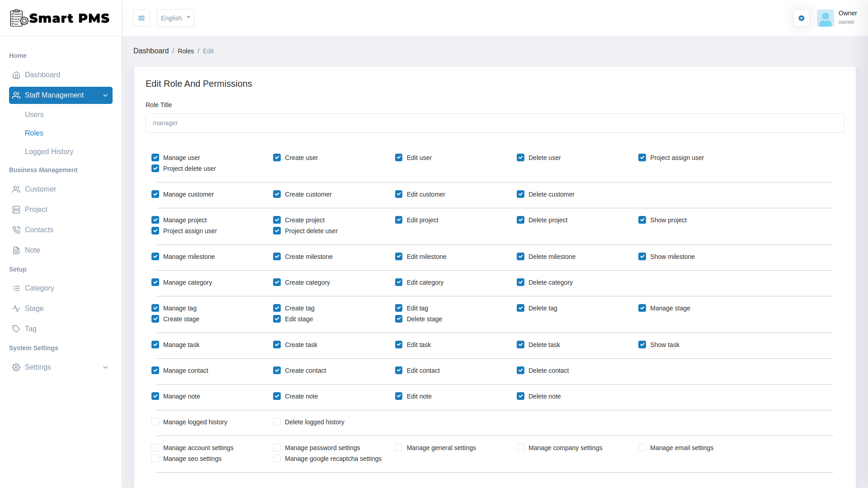
Task: Select the Contacts phone icon
Action: (x=16, y=230)
